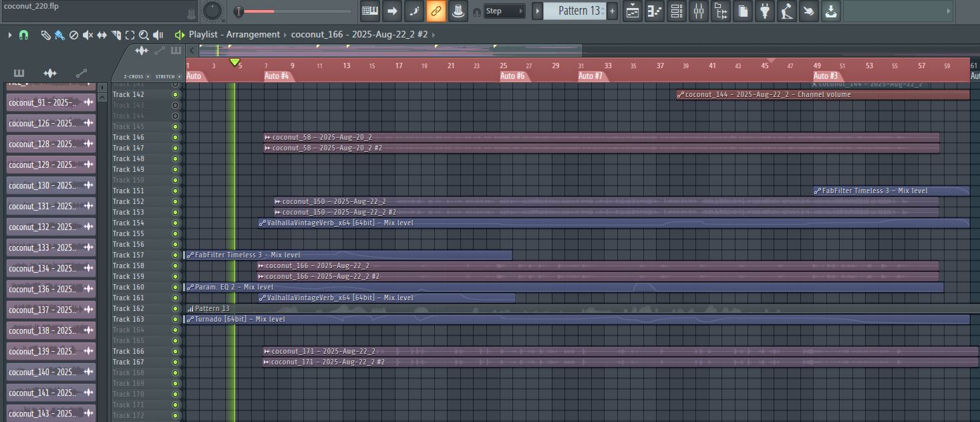Open the Piano roll view button

coord(655,11)
